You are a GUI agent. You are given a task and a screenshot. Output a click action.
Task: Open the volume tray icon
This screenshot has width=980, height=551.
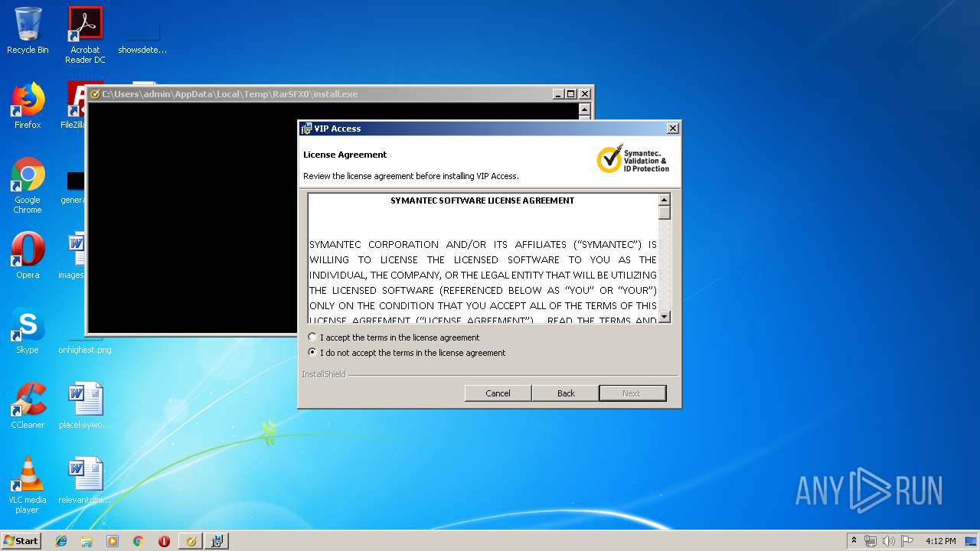(889, 541)
